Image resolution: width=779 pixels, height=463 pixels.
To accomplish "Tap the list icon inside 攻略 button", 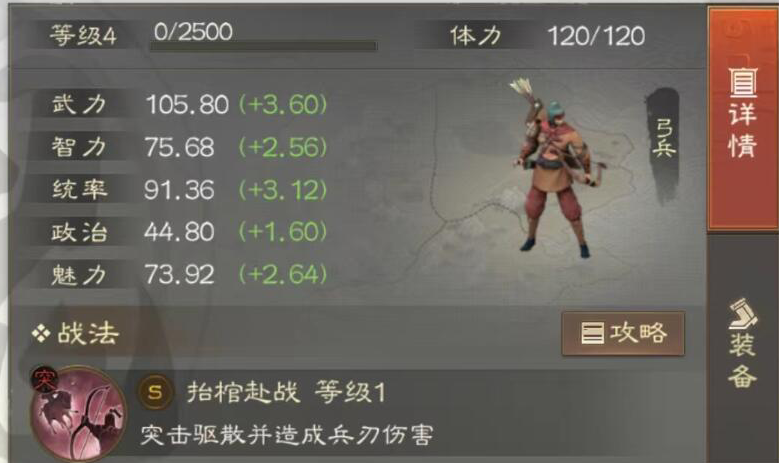I will tap(593, 333).
